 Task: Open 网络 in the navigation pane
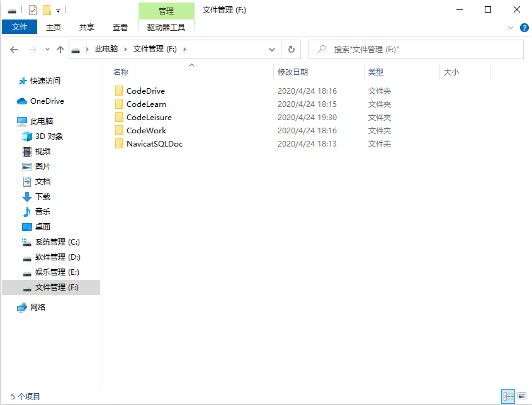click(x=37, y=308)
